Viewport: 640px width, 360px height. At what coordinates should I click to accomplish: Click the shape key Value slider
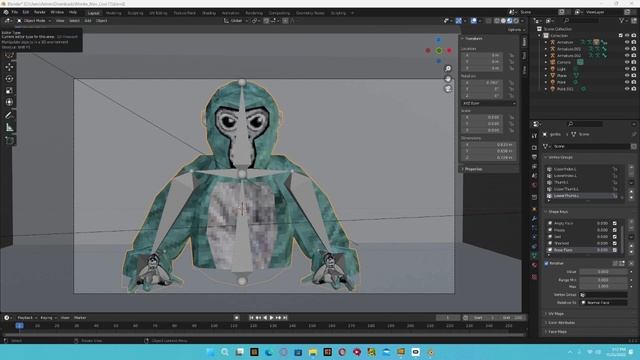[603, 271]
